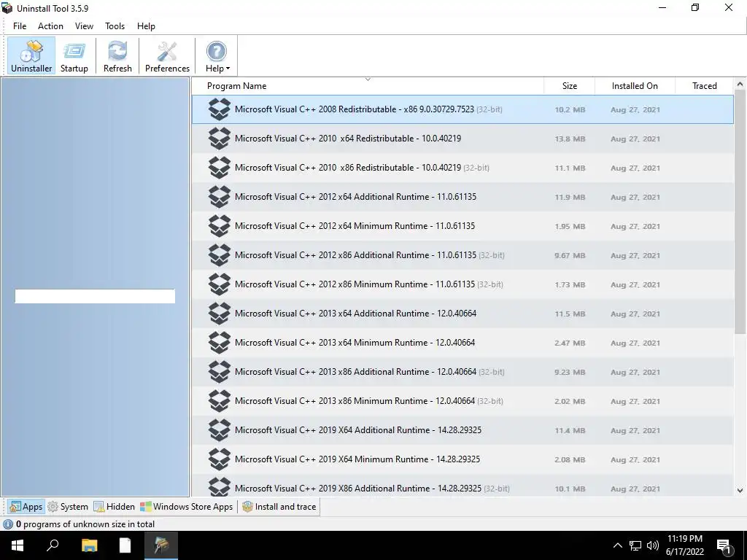The width and height of the screenshot is (747, 560).
Task: Select Visual C++ 2010 x64 Redistributable 10.0.40219
Action: 462,139
